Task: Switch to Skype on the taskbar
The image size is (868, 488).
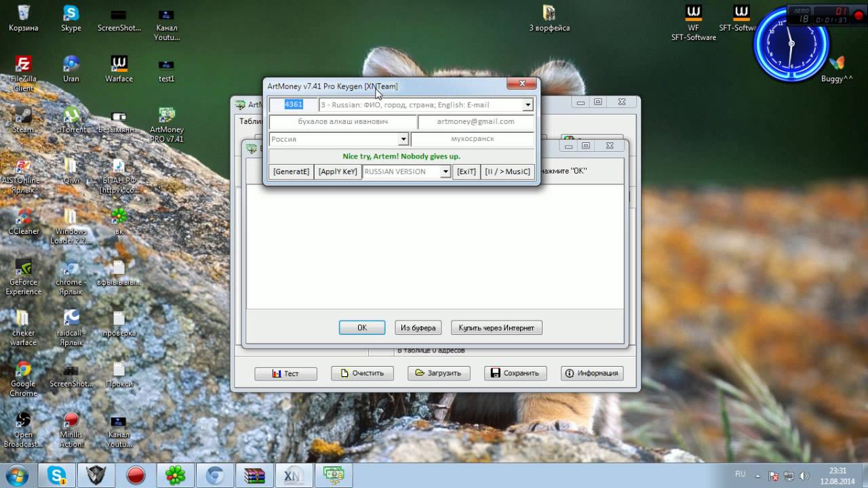Action: 57,475
